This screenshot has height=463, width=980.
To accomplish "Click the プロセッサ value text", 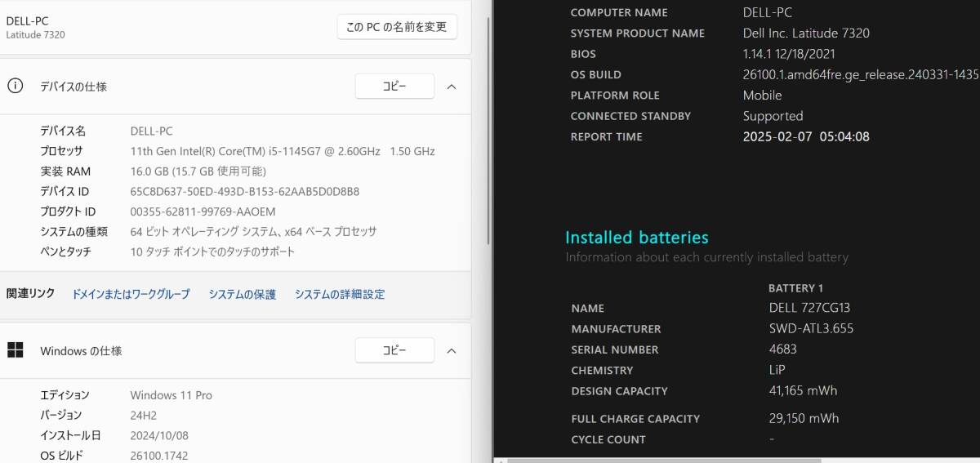I will [x=283, y=151].
